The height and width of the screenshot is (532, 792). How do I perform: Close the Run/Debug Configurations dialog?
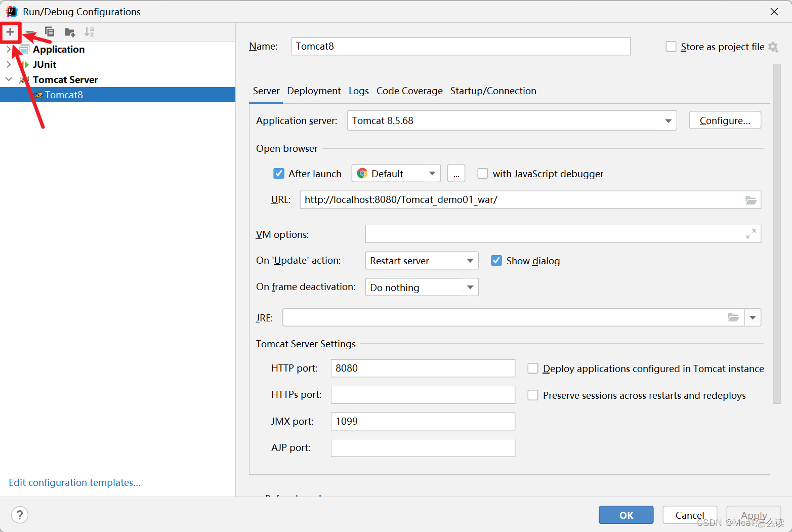[x=774, y=12]
